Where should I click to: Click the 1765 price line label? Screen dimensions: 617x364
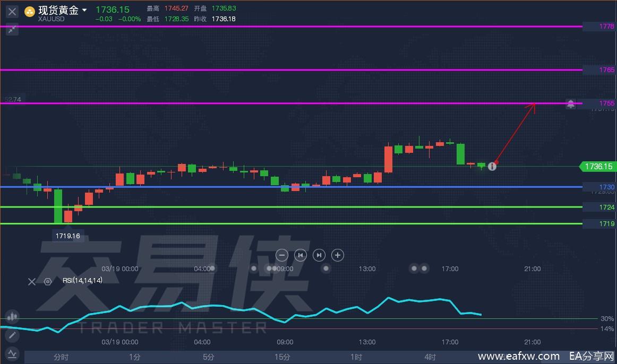[606, 70]
